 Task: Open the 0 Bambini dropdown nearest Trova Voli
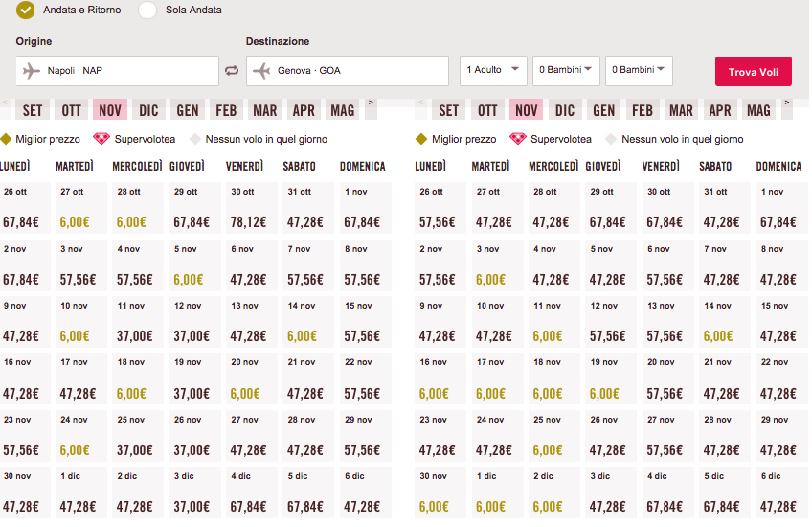[639, 70]
